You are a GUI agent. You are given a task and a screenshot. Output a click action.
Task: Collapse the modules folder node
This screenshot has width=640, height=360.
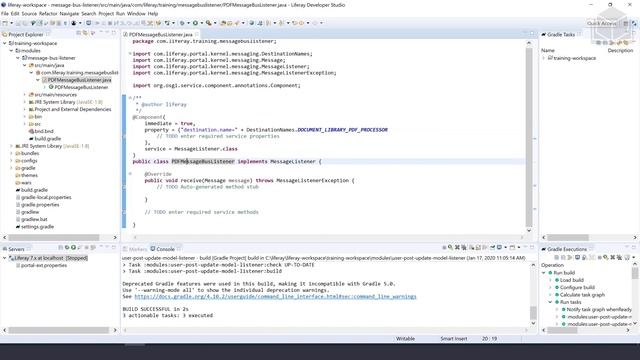[x=11, y=51]
